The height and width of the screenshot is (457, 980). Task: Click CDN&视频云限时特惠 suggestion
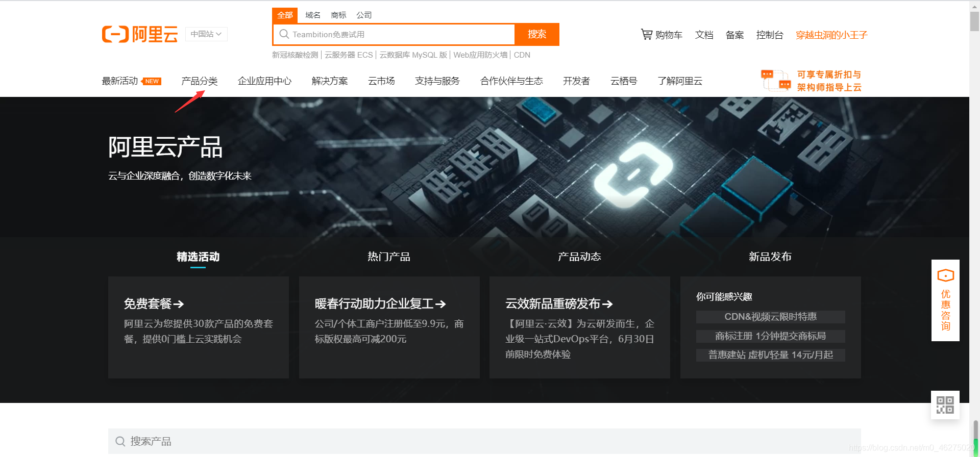[x=771, y=317]
